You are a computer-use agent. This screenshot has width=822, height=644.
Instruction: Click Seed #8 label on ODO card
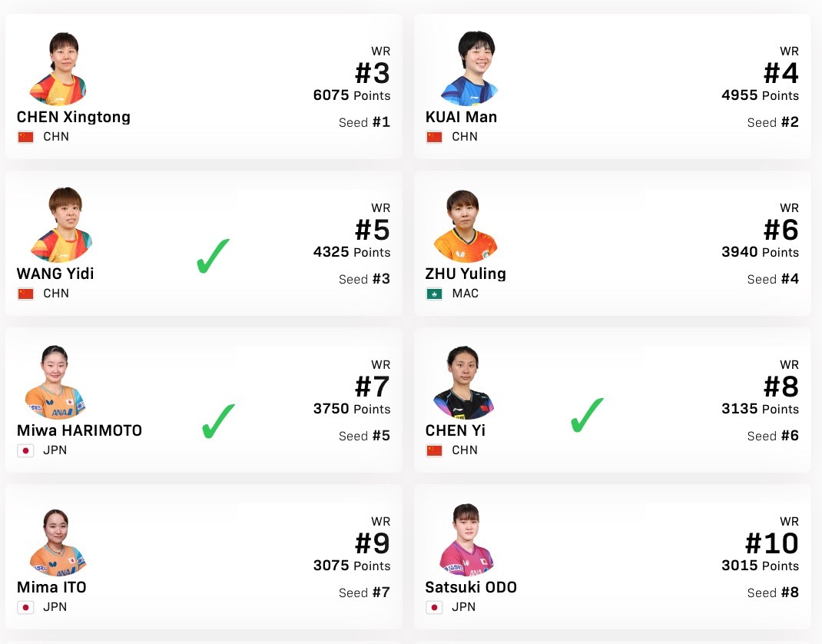tap(773, 593)
